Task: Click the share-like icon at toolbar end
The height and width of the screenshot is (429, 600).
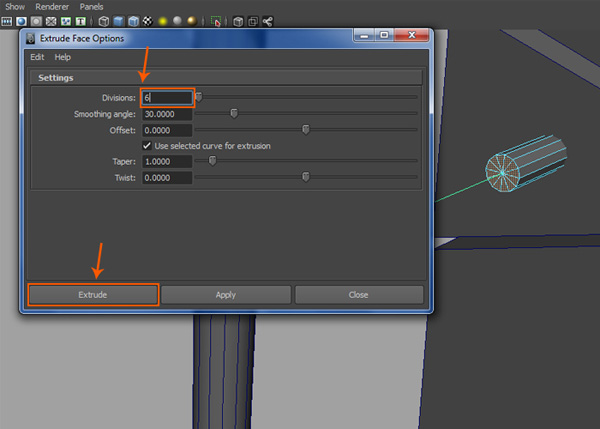Action: 268,20
